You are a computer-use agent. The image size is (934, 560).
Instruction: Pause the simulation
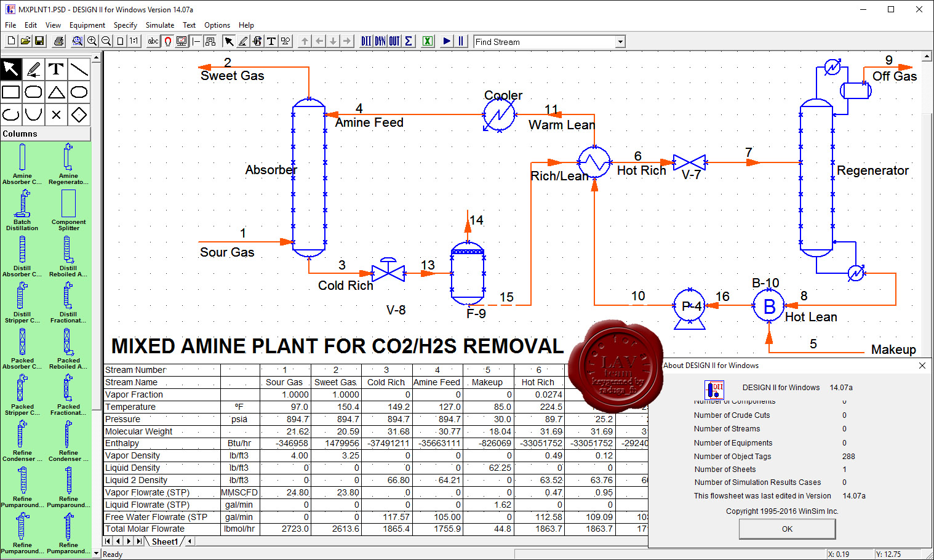pos(461,41)
